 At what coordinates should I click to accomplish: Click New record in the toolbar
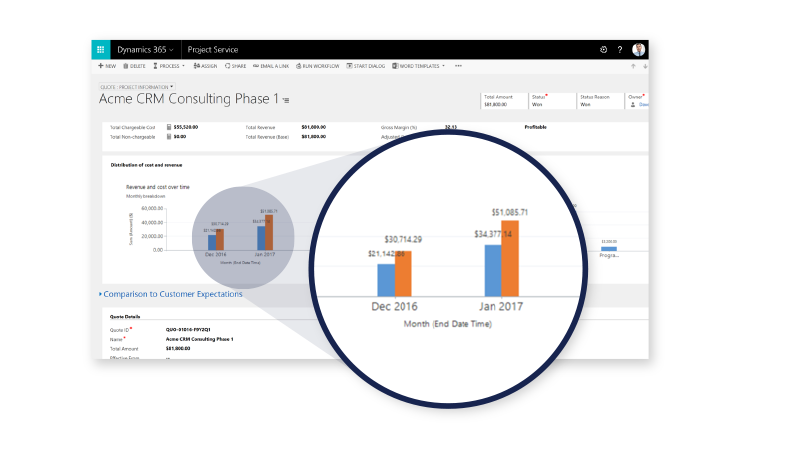[x=106, y=66]
